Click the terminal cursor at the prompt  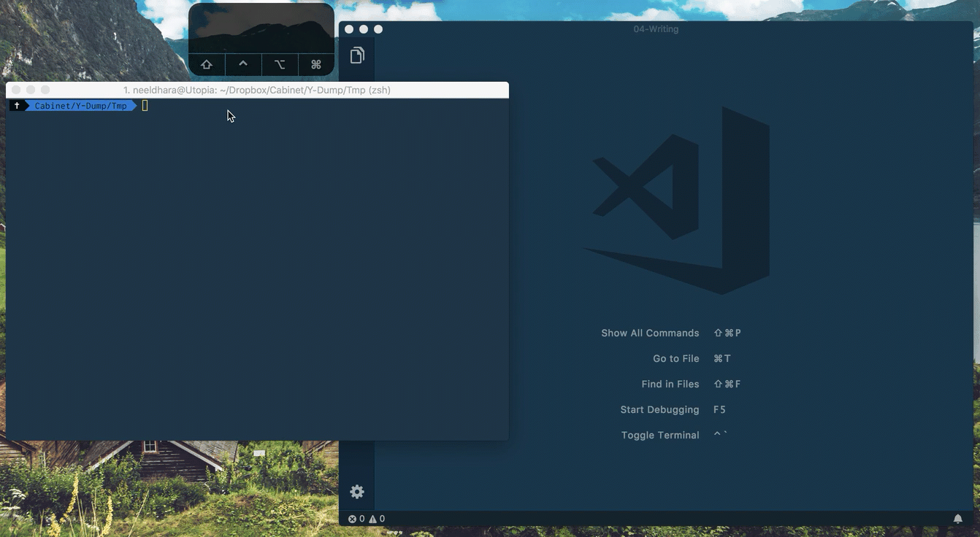click(145, 106)
